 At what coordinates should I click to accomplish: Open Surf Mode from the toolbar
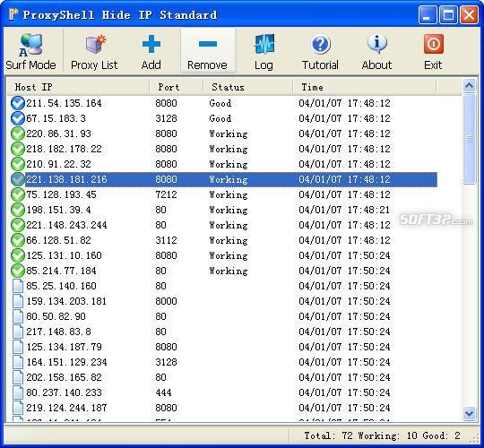[x=30, y=52]
